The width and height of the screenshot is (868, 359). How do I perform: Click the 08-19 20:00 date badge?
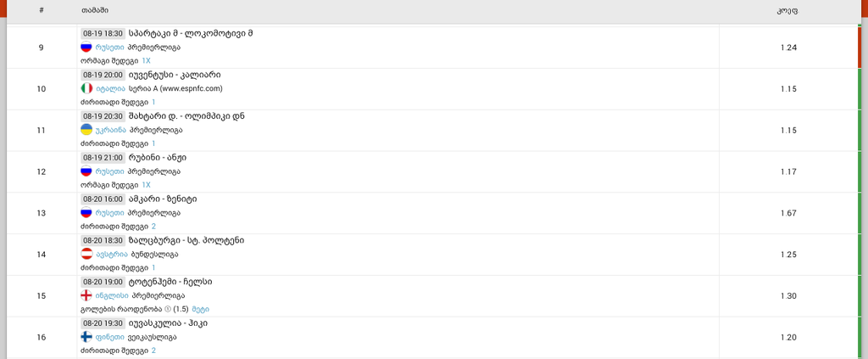[103, 75]
